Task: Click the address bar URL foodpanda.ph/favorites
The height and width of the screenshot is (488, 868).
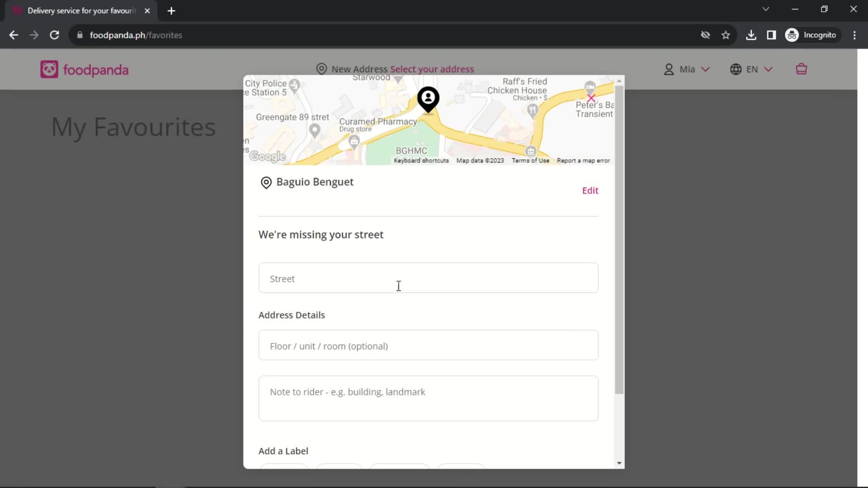Action: point(136,35)
